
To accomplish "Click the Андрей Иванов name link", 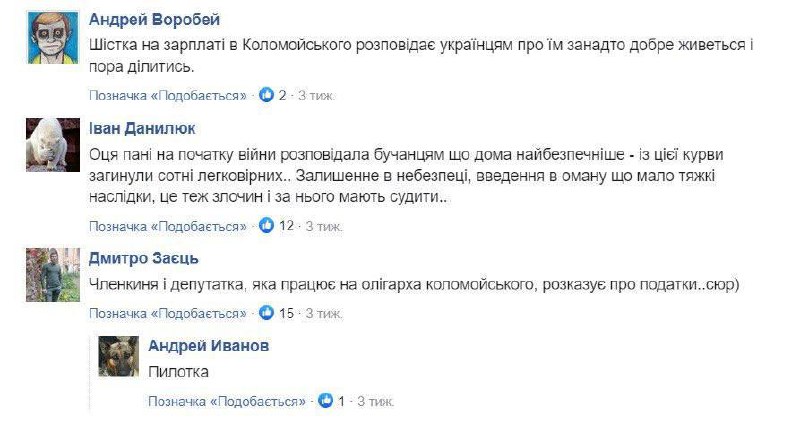I will [x=208, y=345].
